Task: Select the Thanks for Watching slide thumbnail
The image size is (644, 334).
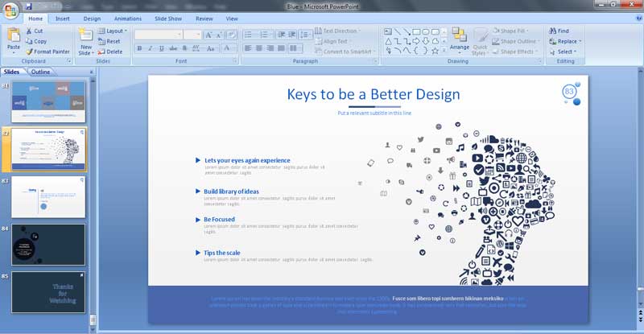Action: (x=48, y=292)
